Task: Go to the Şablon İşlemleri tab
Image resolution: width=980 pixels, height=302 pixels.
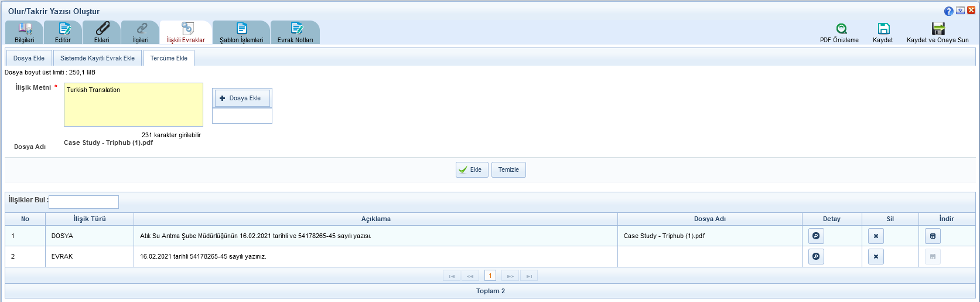Action: 241,33
